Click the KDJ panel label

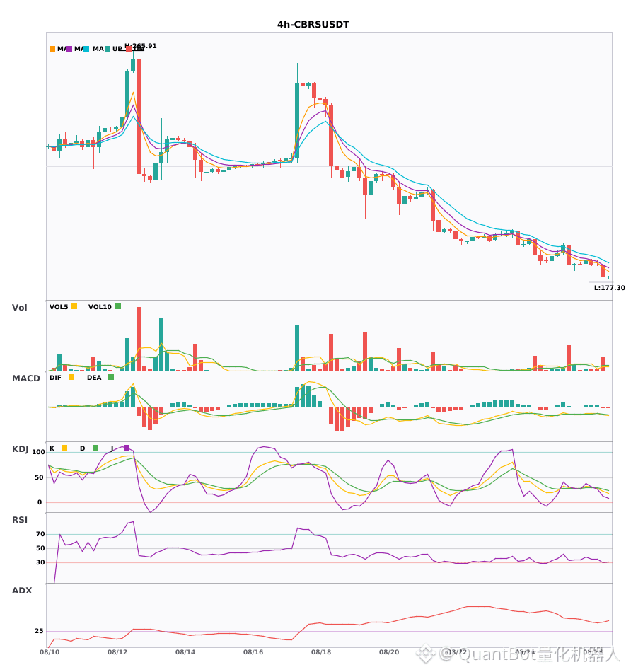[20, 449]
